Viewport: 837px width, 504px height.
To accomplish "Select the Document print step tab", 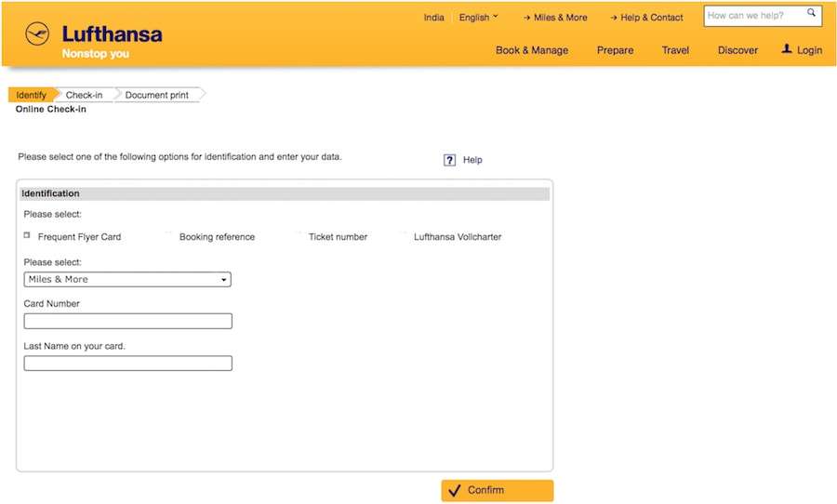I will [x=157, y=95].
